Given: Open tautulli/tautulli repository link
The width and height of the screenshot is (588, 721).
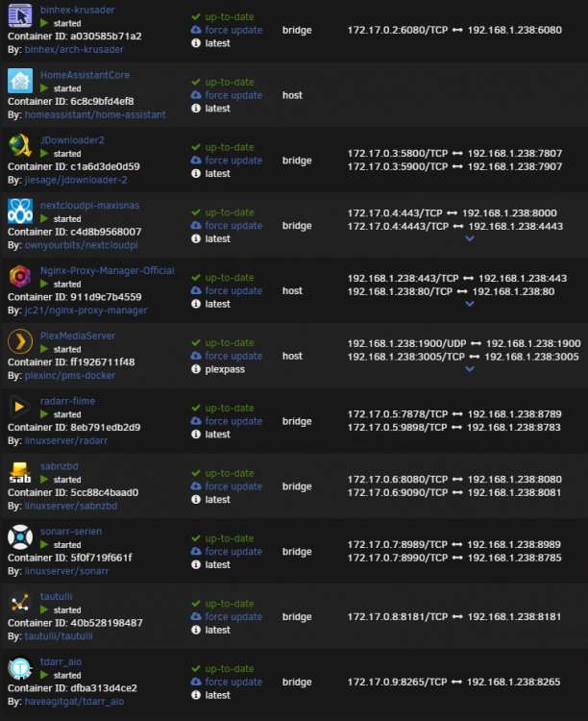Looking at the screenshot, I should click(x=59, y=636).
